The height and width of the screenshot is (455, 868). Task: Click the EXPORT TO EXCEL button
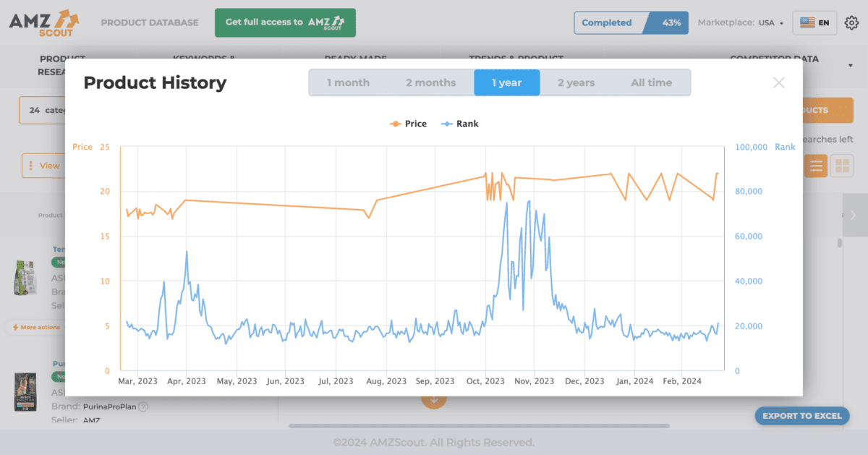point(801,416)
